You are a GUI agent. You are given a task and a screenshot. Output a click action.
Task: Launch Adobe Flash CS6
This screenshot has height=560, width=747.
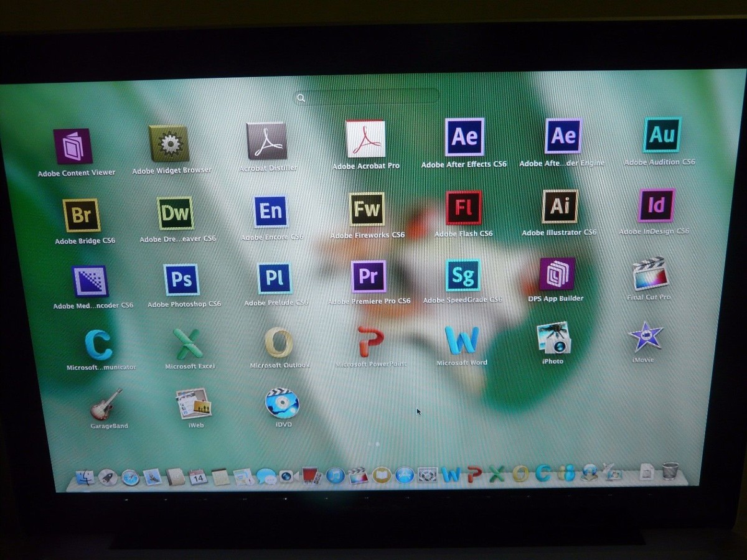(464, 208)
